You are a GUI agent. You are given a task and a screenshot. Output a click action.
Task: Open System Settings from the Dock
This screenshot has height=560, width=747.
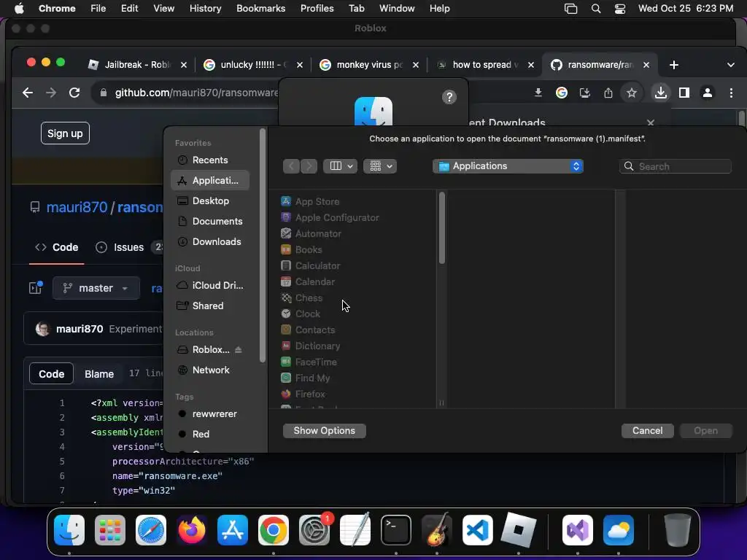tap(314, 529)
